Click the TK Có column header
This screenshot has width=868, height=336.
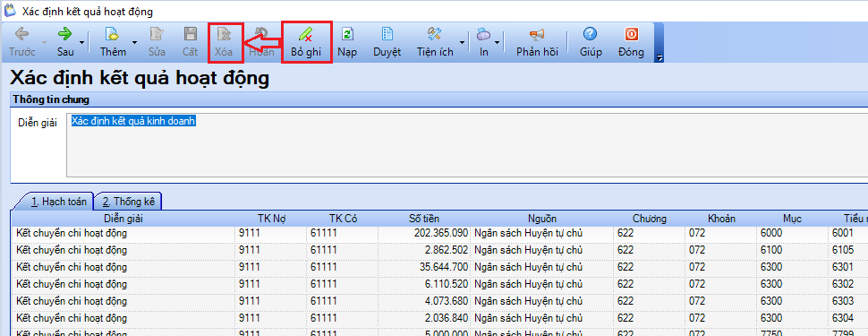coord(342,219)
